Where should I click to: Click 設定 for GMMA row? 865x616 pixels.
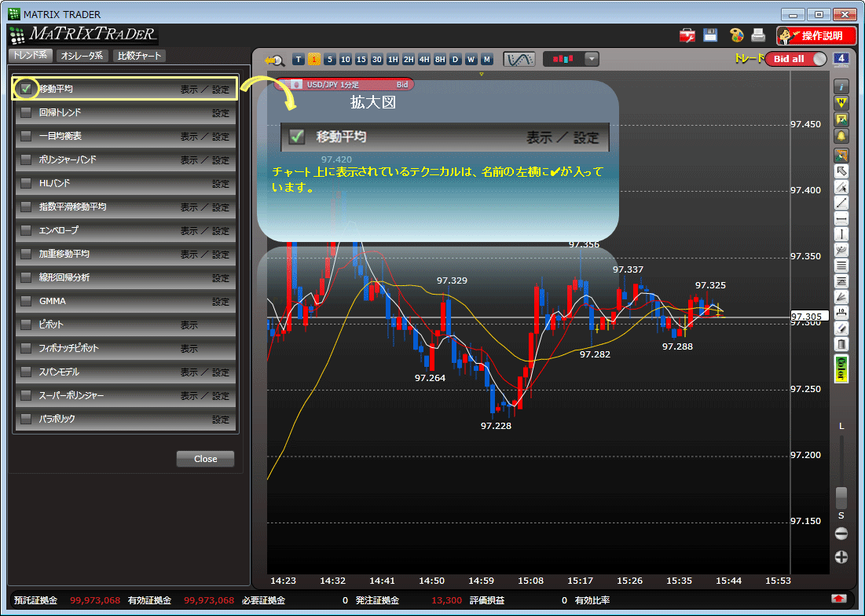click(x=221, y=302)
